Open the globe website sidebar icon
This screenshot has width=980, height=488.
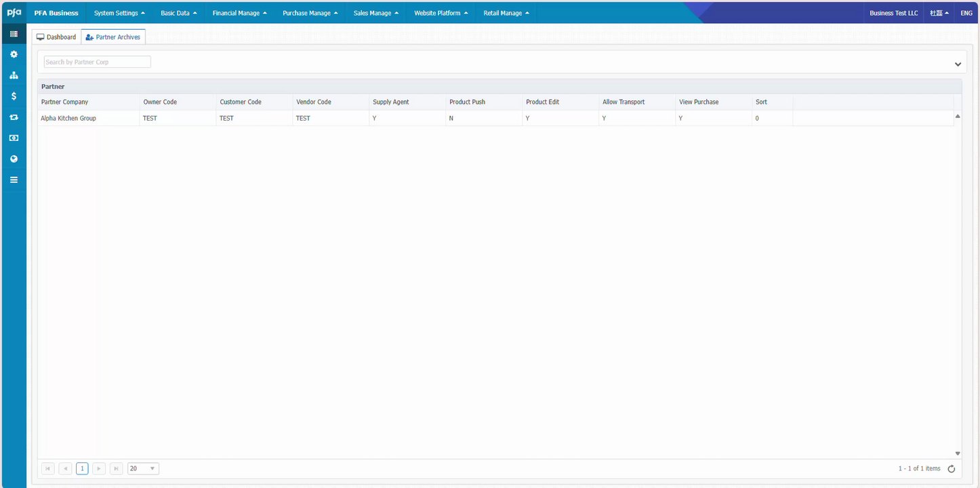tap(14, 159)
